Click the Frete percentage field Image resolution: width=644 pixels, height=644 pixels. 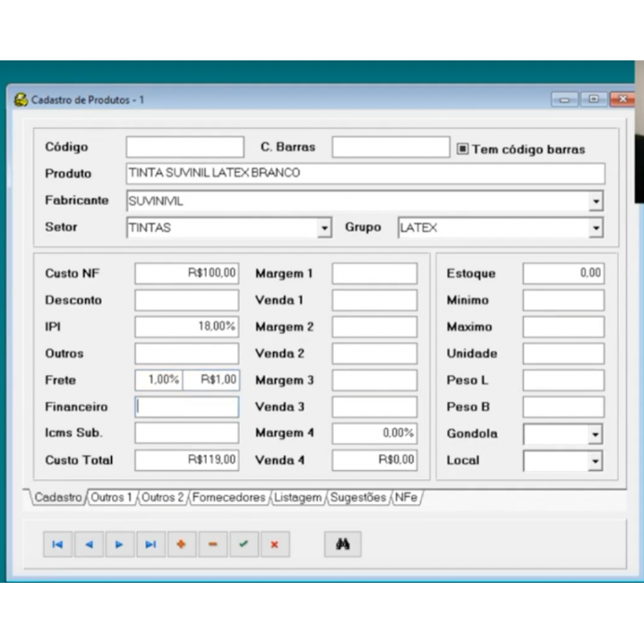coord(159,380)
